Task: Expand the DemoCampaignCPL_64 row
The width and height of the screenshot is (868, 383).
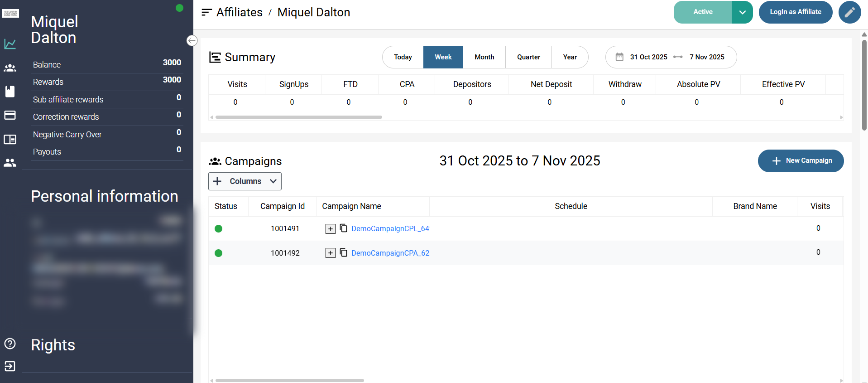Action: [x=331, y=229]
